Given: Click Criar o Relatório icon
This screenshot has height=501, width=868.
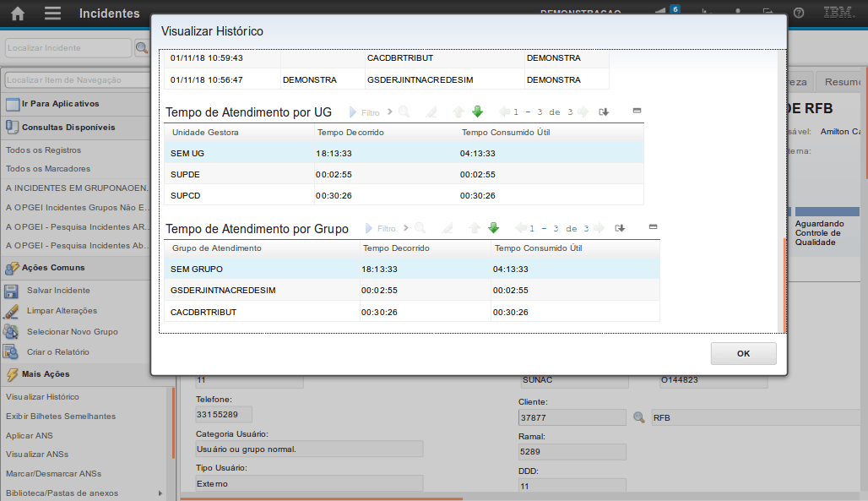Looking at the screenshot, I should pyautogui.click(x=11, y=352).
